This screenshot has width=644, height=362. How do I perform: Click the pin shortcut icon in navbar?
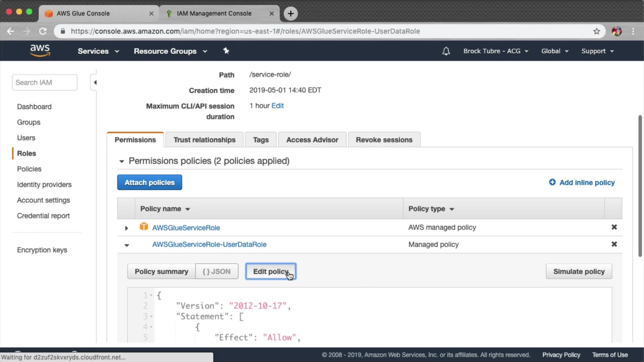226,51
